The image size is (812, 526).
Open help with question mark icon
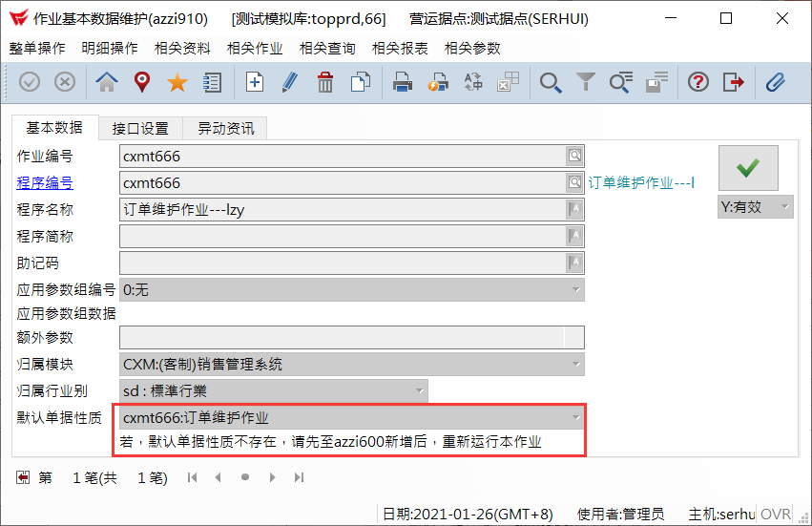point(698,82)
